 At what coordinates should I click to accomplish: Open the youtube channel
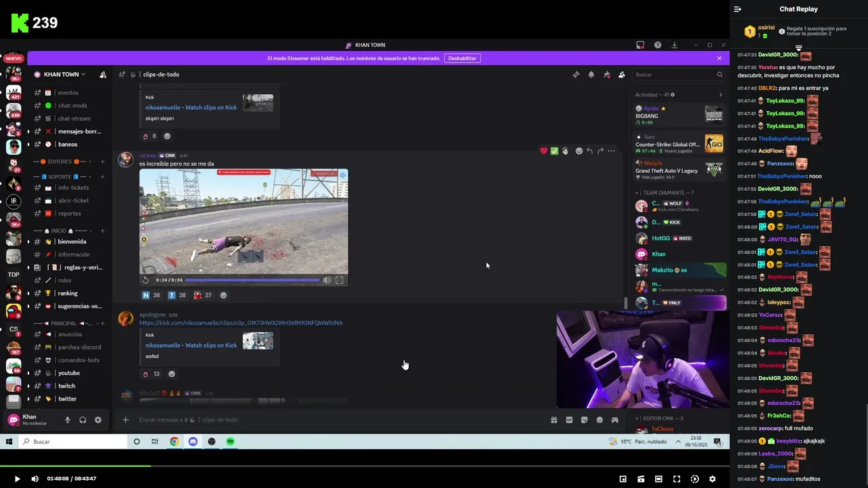click(x=68, y=373)
